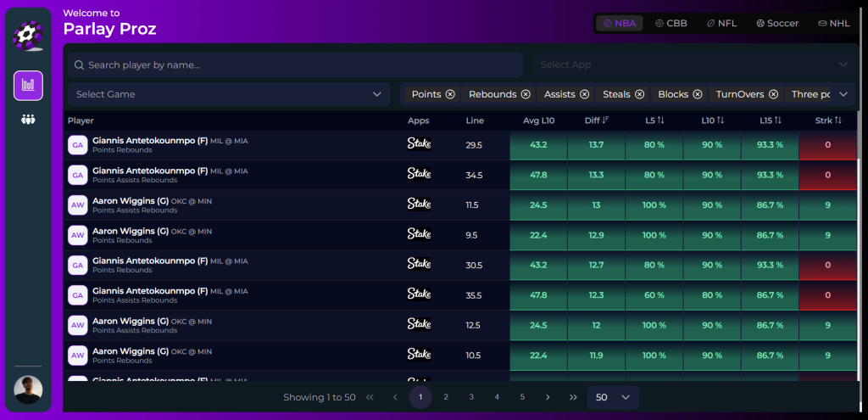The height and width of the screenshot is (420, 868).
Task: Click the Points chip label
Action: pos(426,94)
